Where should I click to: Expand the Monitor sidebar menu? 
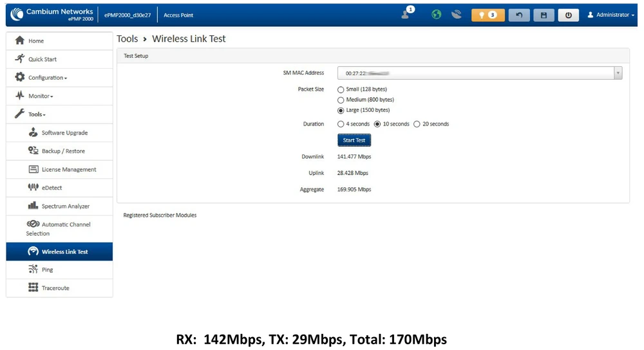[x=41, y=96]
